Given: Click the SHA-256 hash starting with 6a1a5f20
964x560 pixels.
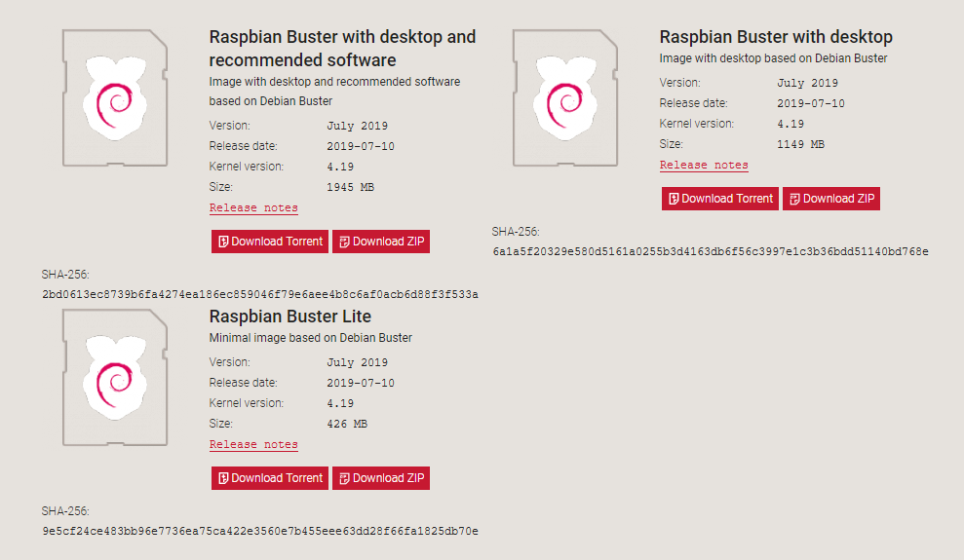Looking at the screenshot, I should [711, 251].
